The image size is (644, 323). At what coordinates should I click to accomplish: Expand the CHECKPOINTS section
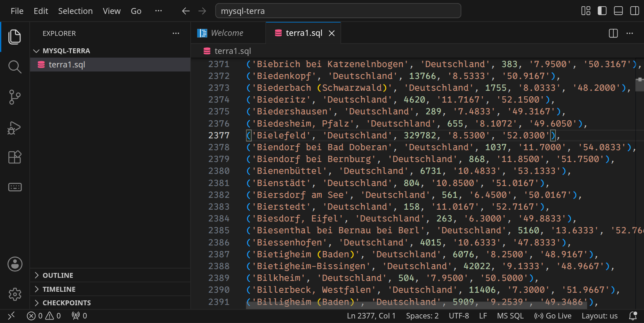[110, 303]
